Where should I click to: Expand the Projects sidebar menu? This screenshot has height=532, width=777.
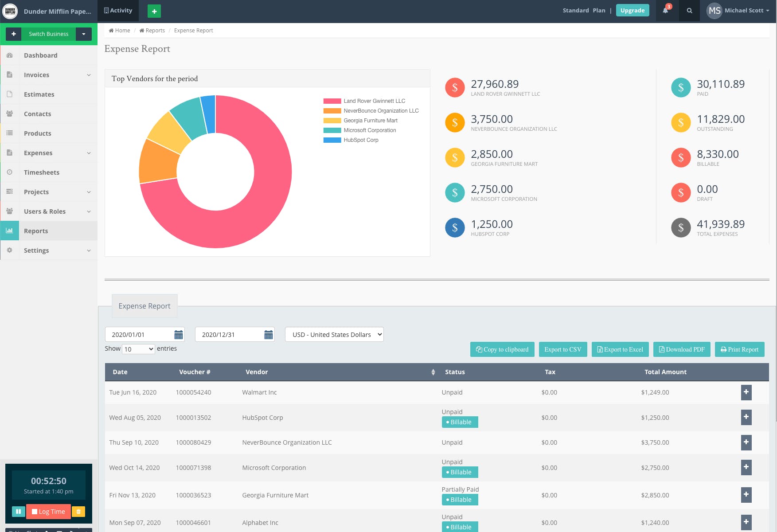89,192
